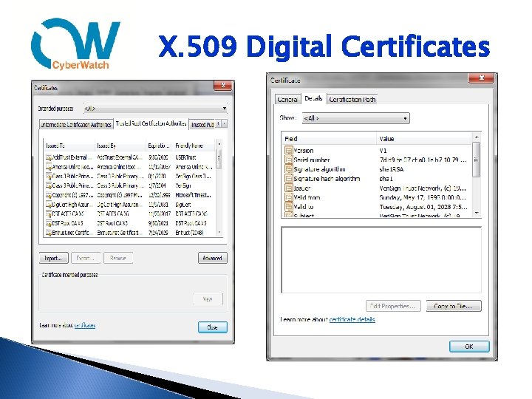
Task: Open the certificates help link
Action: click(85, 325)
